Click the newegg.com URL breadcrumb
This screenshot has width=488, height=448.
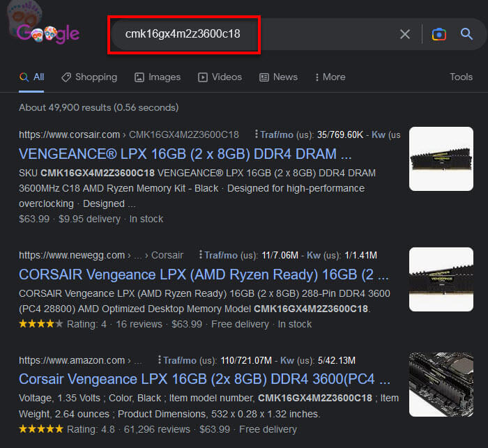point(101,256)
